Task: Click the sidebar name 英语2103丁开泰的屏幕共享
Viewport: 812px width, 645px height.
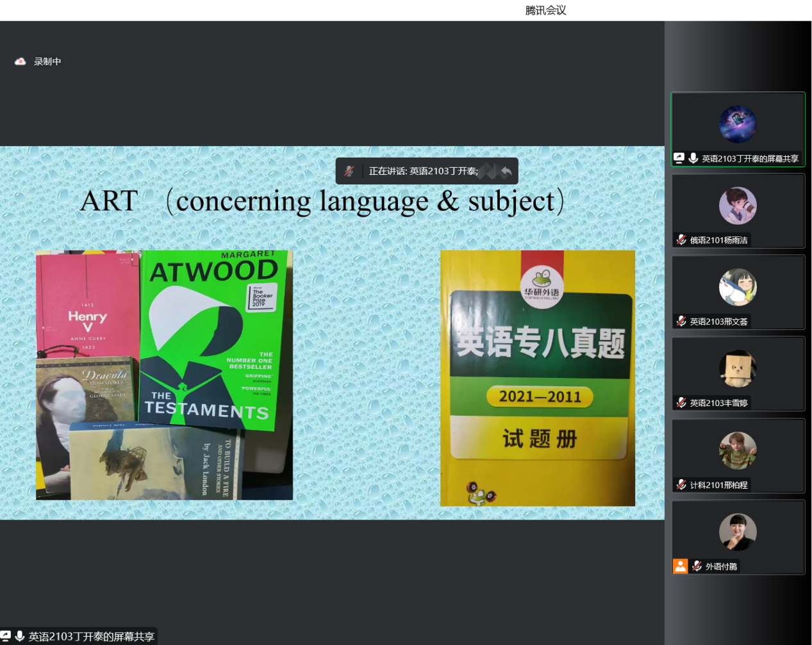Action: coord(750,159)
